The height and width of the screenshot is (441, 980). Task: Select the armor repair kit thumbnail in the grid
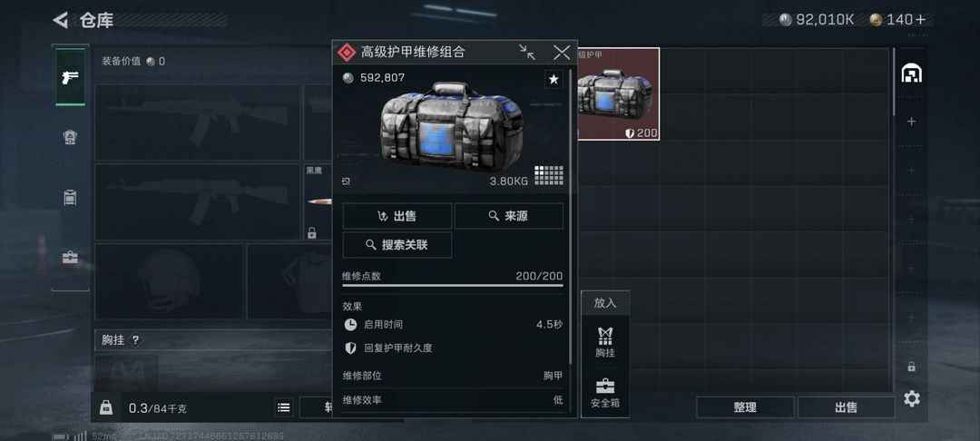coord(618,93)
